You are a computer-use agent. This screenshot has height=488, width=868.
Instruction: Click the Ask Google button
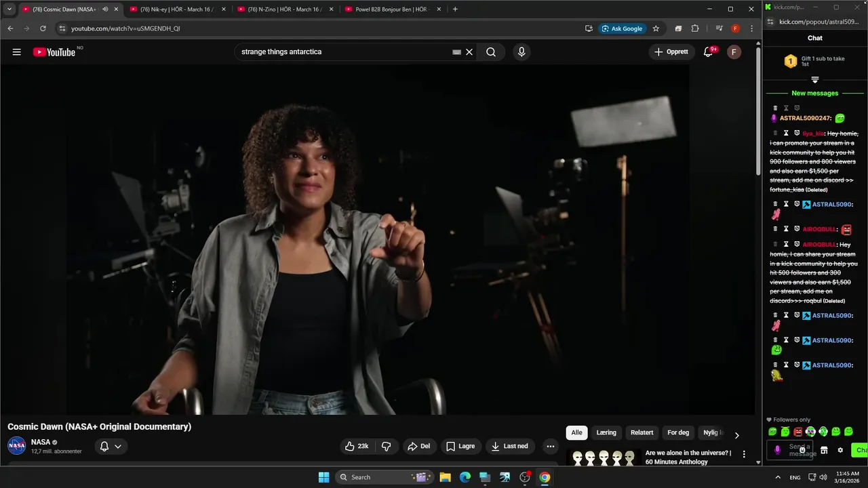pyautogui.click(x=622, y=28)
